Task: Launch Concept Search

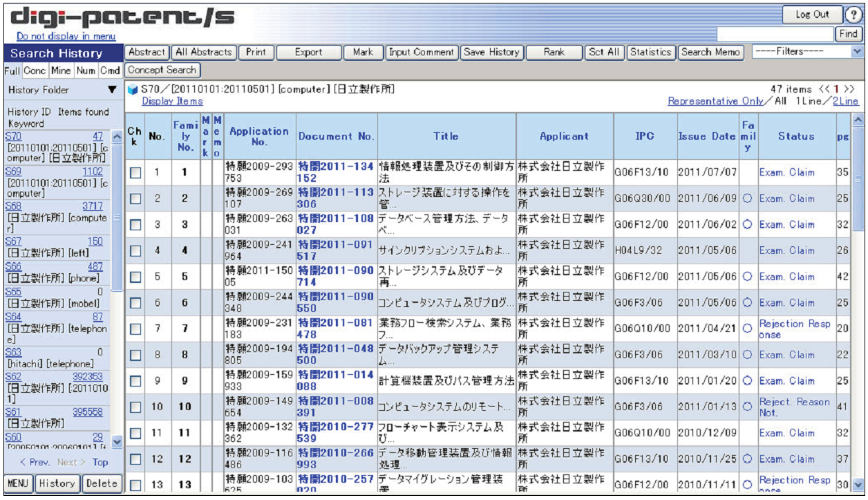Action: (x=162, y=70)
